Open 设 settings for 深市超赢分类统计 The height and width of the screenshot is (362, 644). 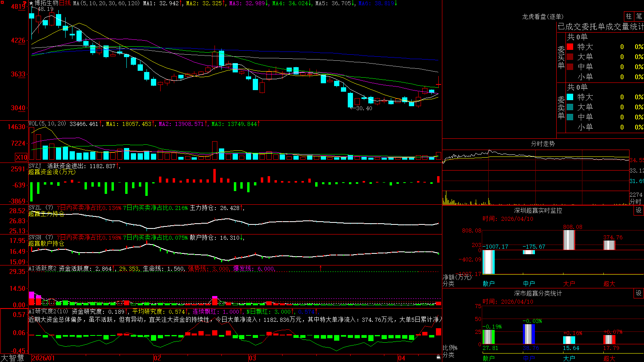click(x=639, y=293)
